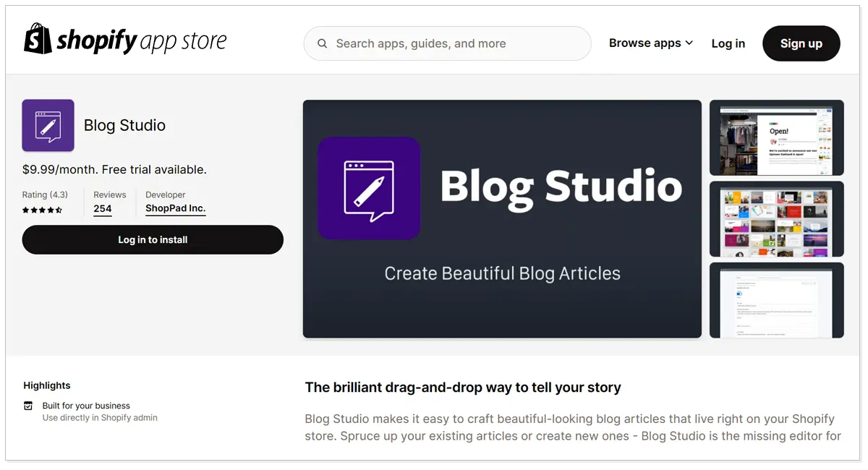Click the Blog Studio app title text
This screenshot has height=470, width=868.
point(124,125)
